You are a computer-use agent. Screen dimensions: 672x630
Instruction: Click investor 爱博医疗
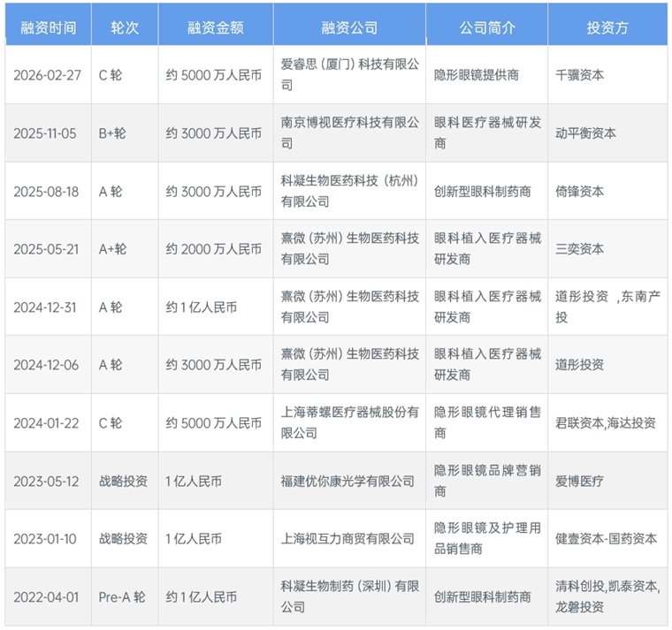tap(579, 482)
